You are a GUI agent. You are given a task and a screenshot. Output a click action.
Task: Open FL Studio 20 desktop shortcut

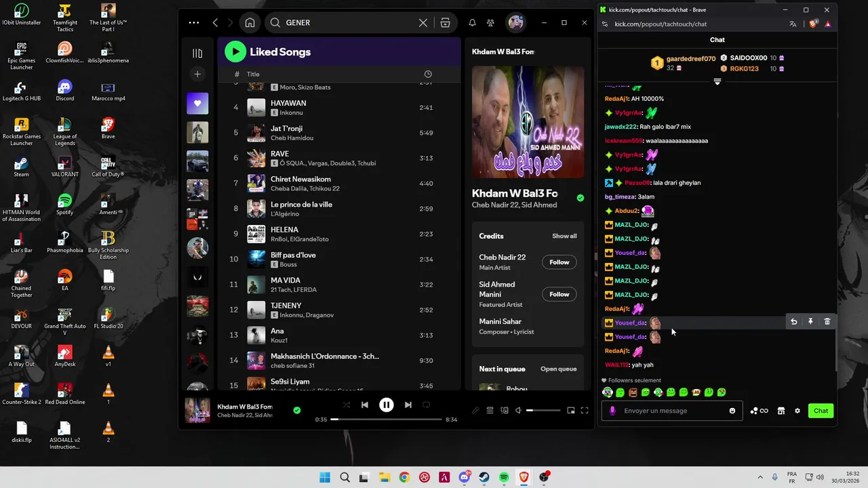(x=108, y=318)
